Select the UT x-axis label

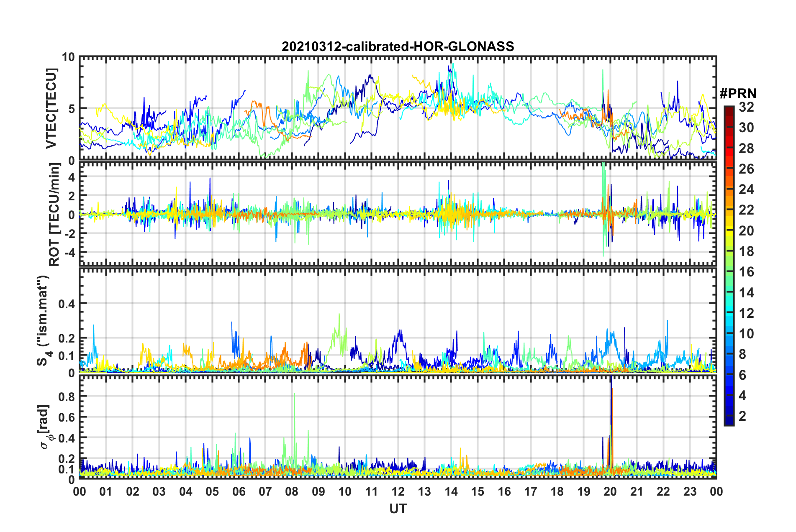click(x=398, y=509)
